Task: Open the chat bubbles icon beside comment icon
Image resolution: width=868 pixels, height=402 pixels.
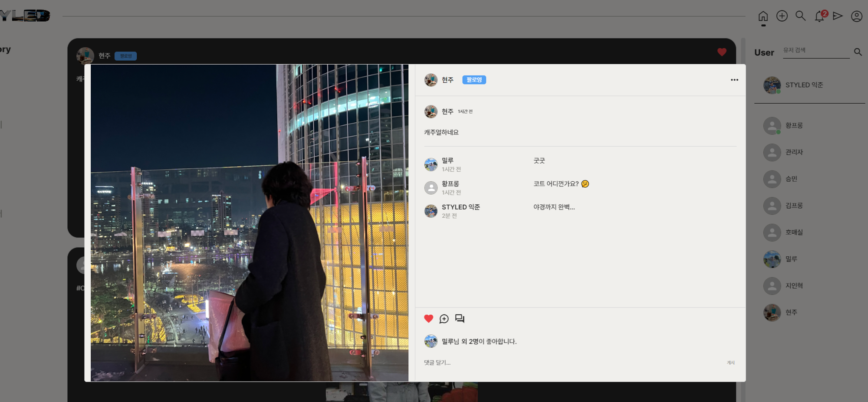Action: 460,319
